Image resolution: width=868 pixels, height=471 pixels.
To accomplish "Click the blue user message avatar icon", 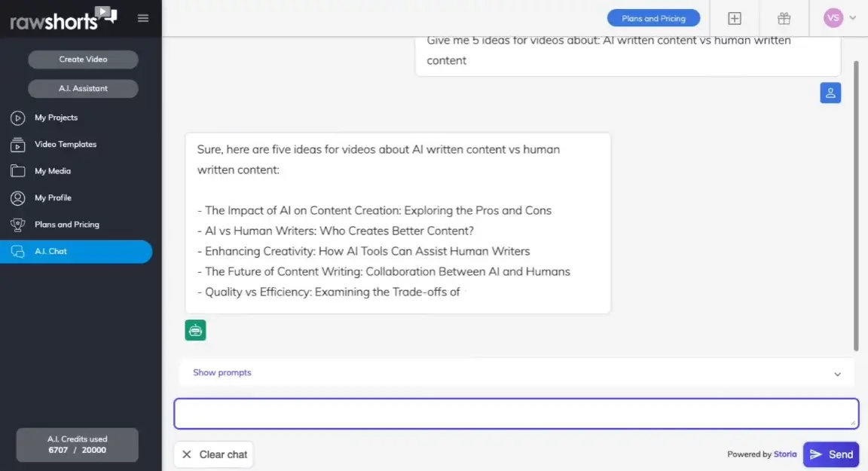I will (x=830, y=93).
